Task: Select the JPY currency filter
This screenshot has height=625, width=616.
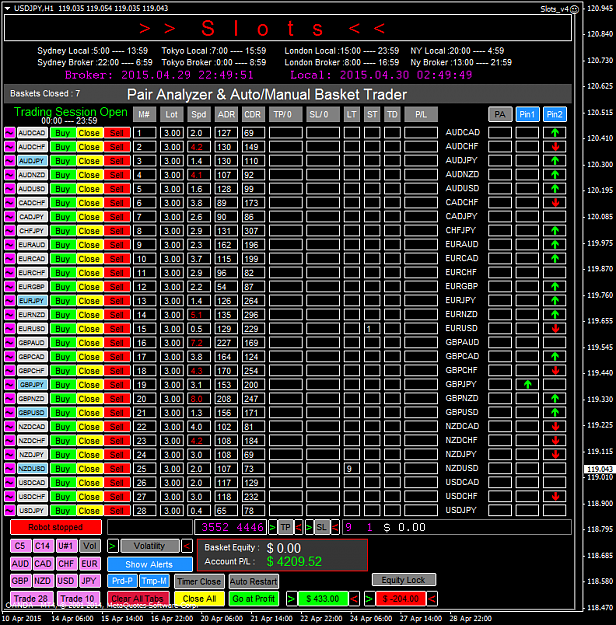Action: pyautogui.click(x=89, y=581)
